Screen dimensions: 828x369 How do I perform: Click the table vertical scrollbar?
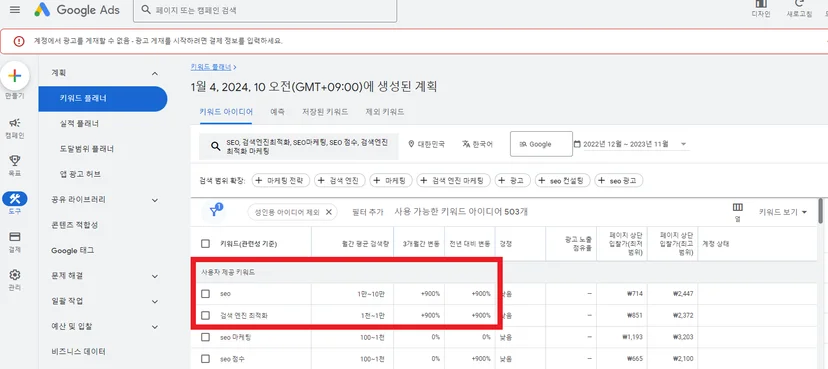820,211
